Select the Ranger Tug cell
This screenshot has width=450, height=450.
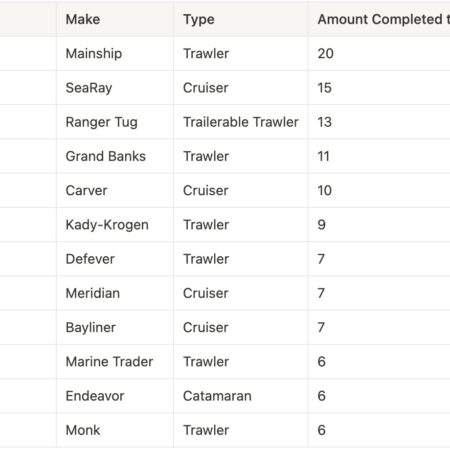tap(115, 122)
